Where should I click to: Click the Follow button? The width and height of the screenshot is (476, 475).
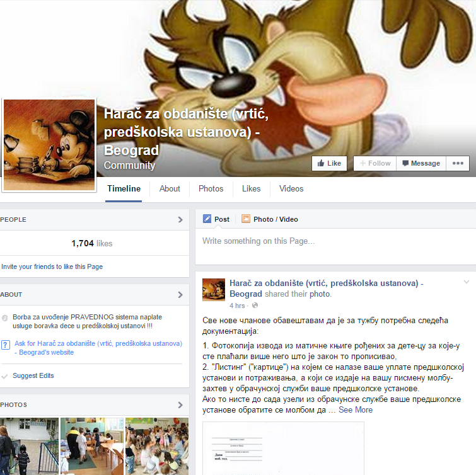pyautogui.click(x=374, y=163)
